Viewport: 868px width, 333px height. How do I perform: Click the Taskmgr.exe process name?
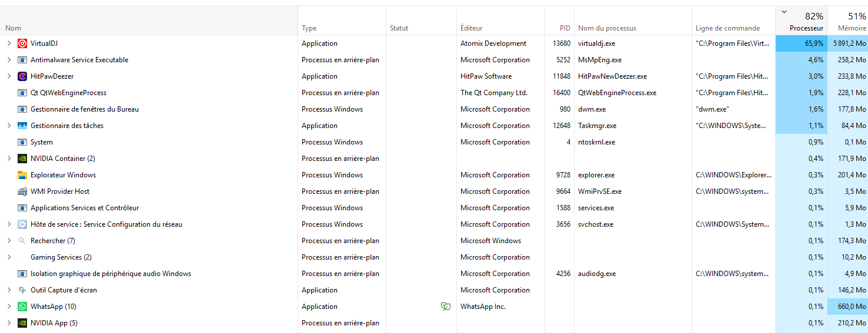pyautogui.click(x=597, y=126)
